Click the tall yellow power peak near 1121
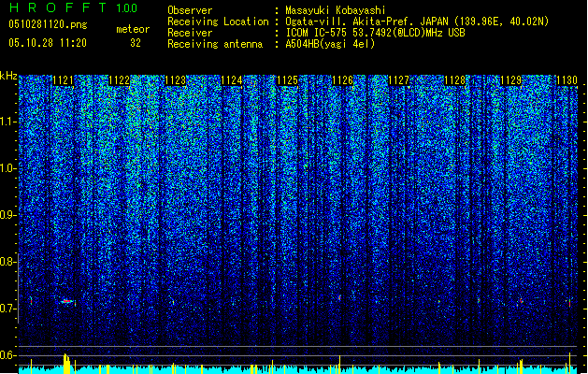The height and width of the screenshot is (374, 588). 66,363
